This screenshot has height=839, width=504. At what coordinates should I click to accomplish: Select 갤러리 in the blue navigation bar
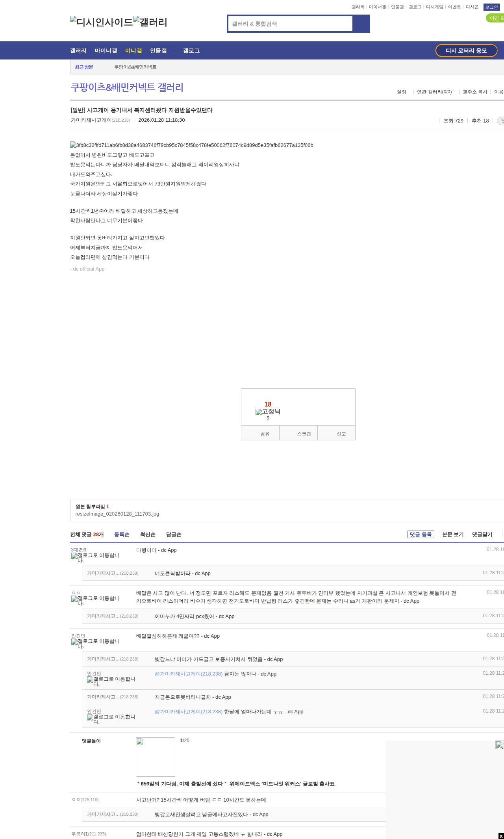point(78,51)
